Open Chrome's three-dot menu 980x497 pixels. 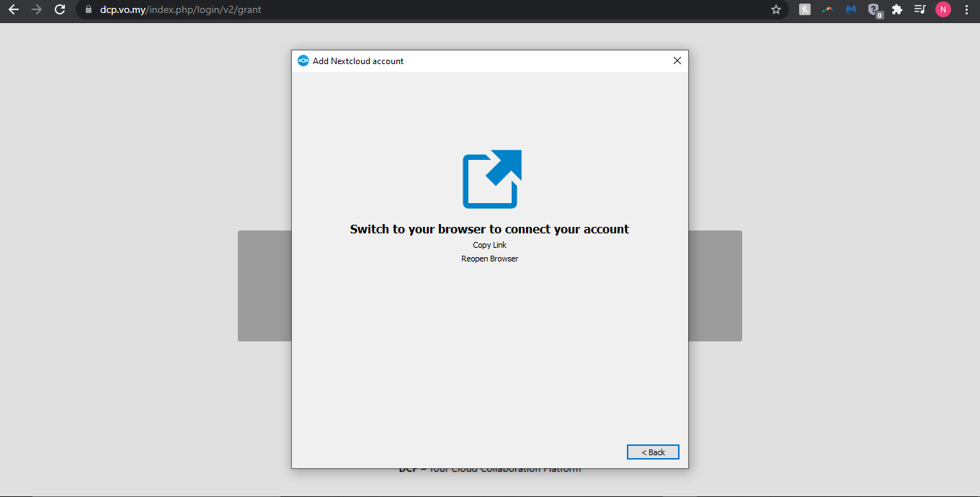[966, 10]
